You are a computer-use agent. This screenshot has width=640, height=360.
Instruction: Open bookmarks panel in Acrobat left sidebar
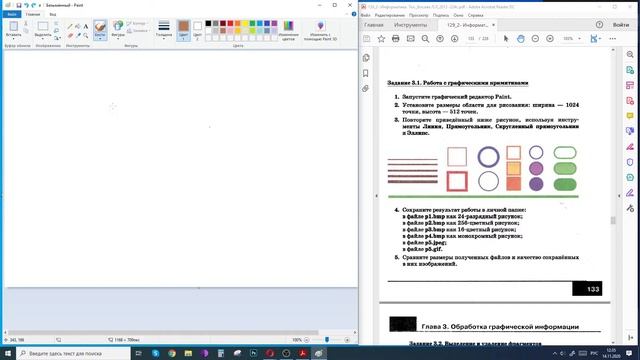pyautogui.click(x=366, y=73)
